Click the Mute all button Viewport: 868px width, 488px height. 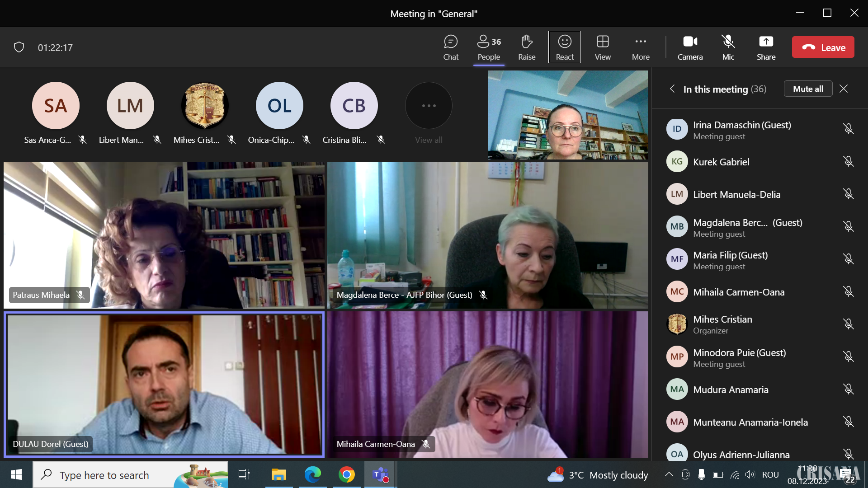tap(808, 89)
